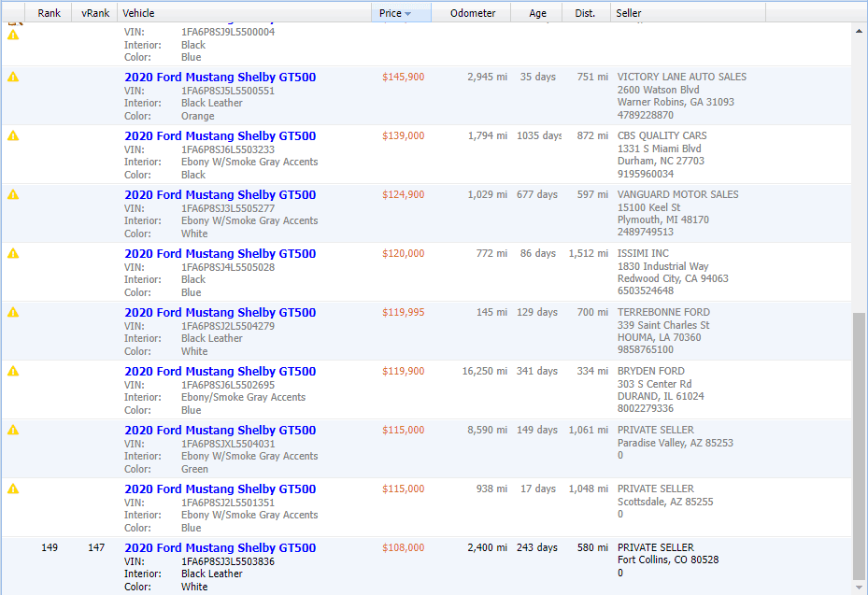Select the Fort Collins, CO 80528 address

coord(668,560)
